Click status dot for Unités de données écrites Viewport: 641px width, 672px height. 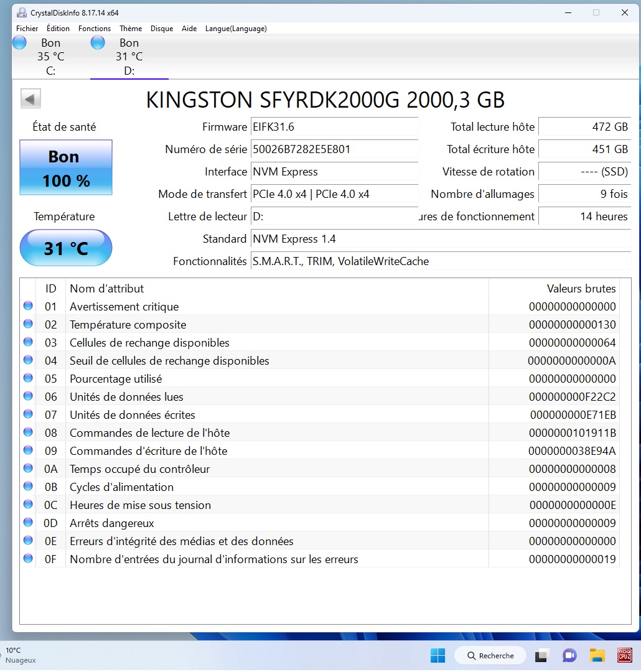pyautogui.click(x=28, y=414)
